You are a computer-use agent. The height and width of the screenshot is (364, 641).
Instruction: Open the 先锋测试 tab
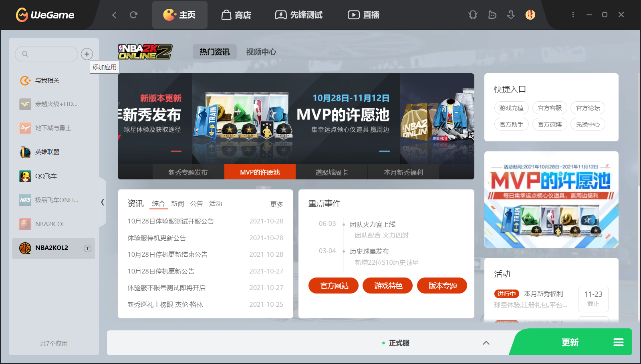point(299,15)
